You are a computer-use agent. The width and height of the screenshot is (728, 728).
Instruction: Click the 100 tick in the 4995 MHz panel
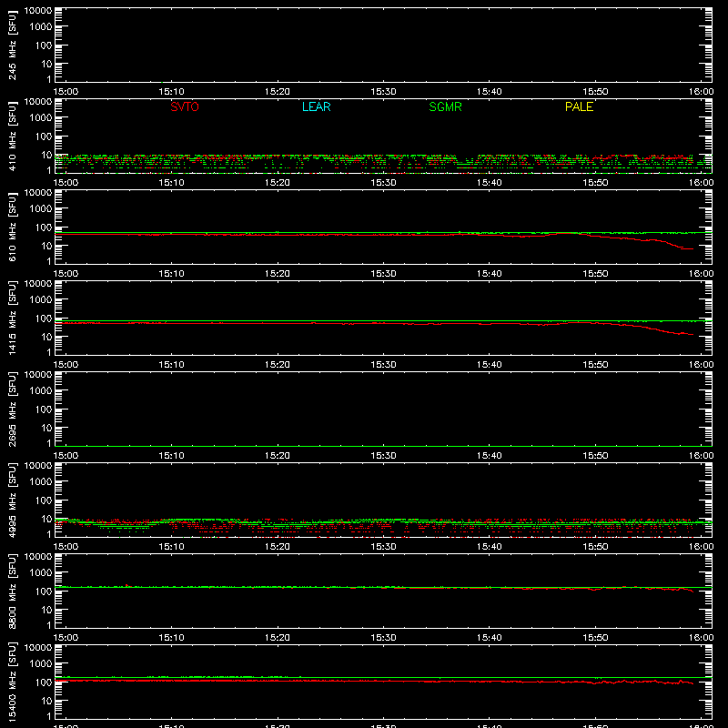44,500
